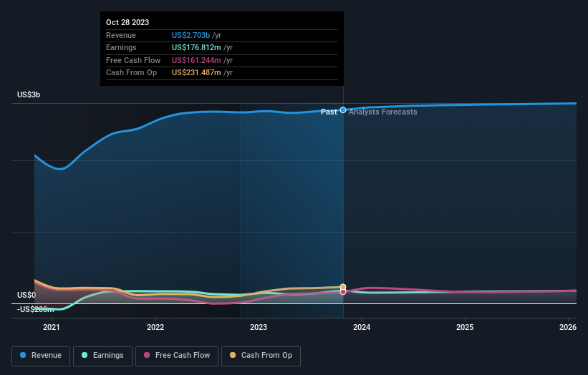Screen dimensions: 588x375
Task: Toggle the Cash From Op legend button
Action: pyautogui.click(x=261, y=356)
